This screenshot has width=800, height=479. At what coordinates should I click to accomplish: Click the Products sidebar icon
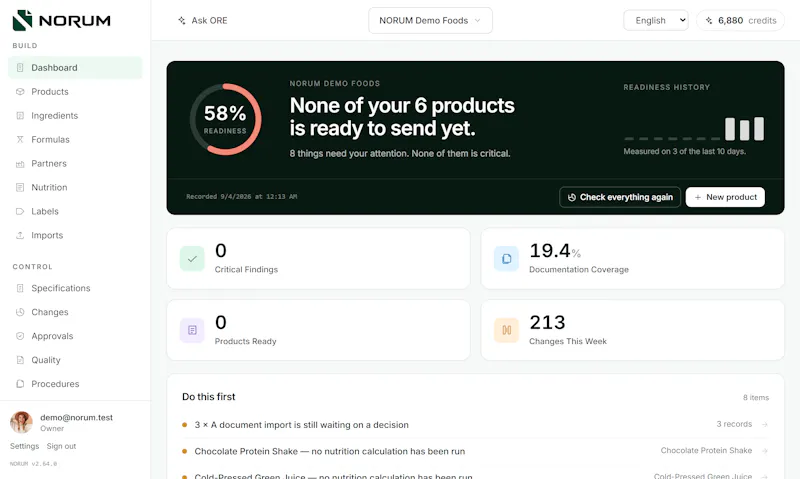20,91
